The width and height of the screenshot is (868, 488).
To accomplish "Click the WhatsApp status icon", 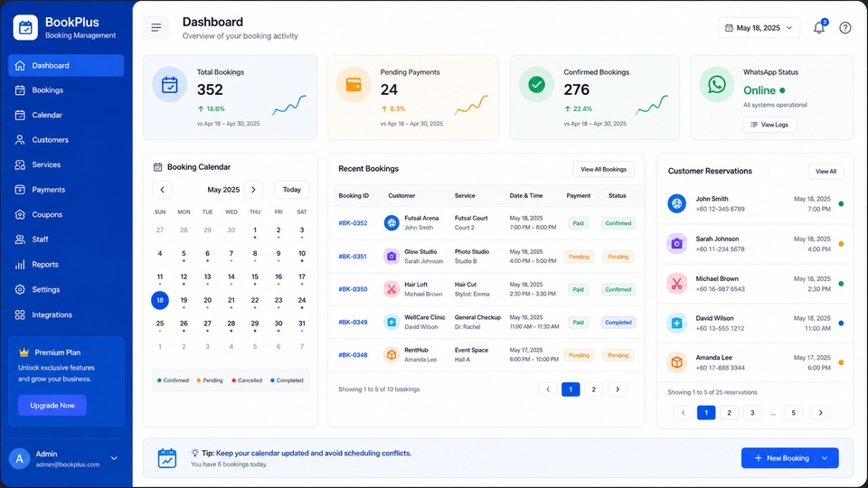I will click(716, 85).
